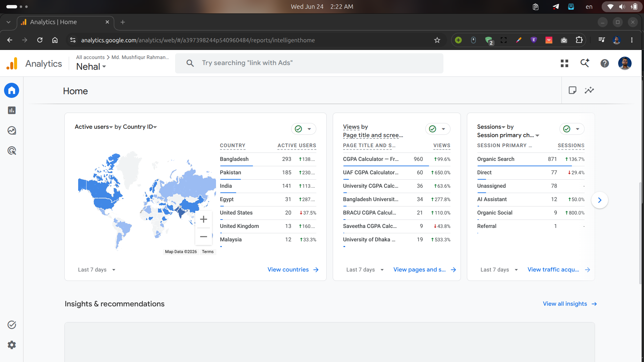Open the keyboard language 'en' indicator
This screenshot has width=644, height=362.
589,7
